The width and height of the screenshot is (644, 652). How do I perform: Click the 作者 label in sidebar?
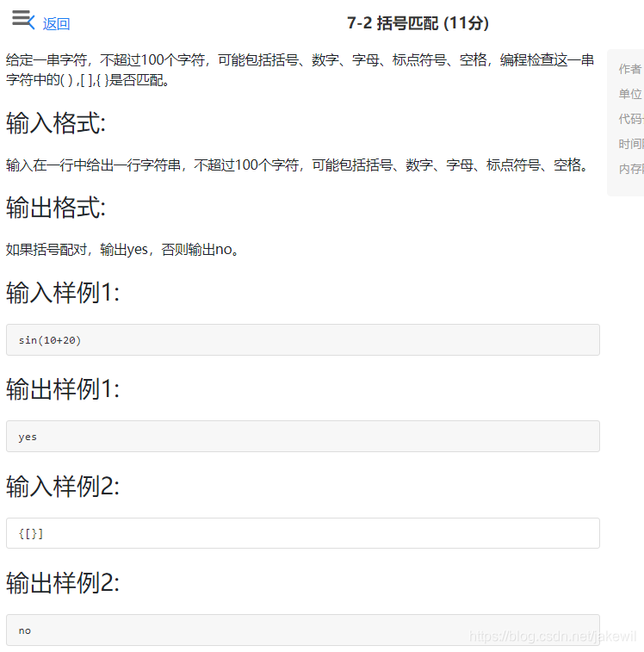pyautogui.click(x=630, y=69)
